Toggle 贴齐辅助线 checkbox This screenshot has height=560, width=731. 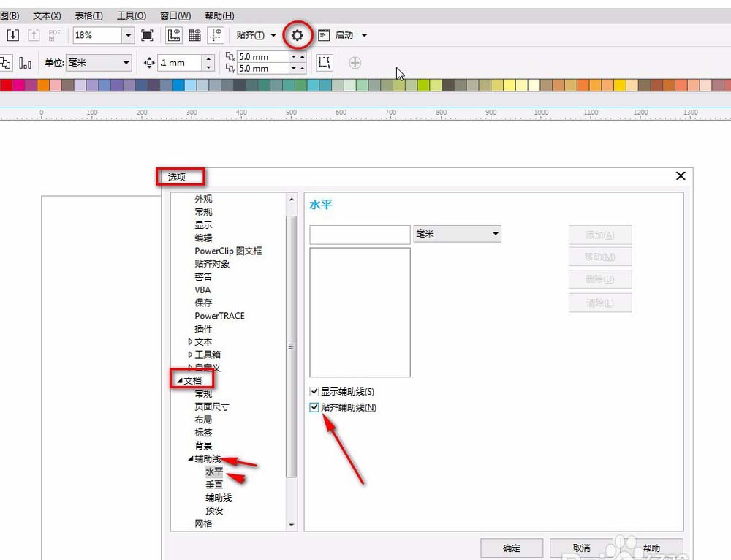pyautogui.click(x=314, y=407)
